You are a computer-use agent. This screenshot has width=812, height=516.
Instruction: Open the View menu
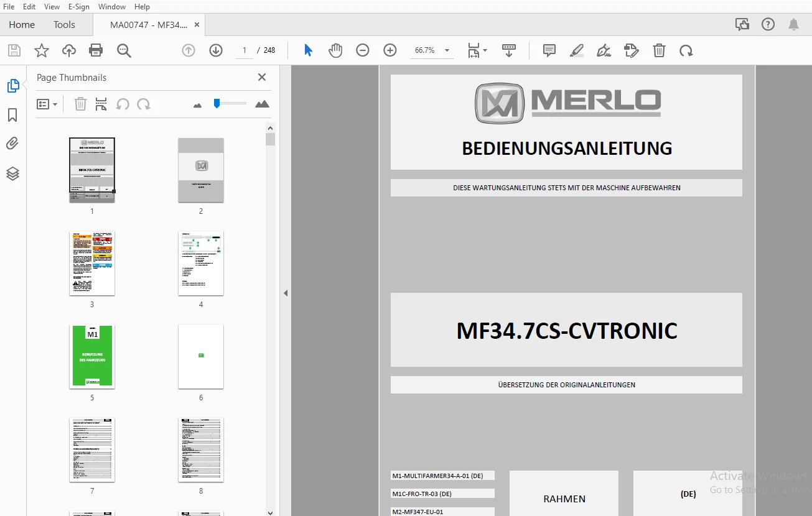52,7
